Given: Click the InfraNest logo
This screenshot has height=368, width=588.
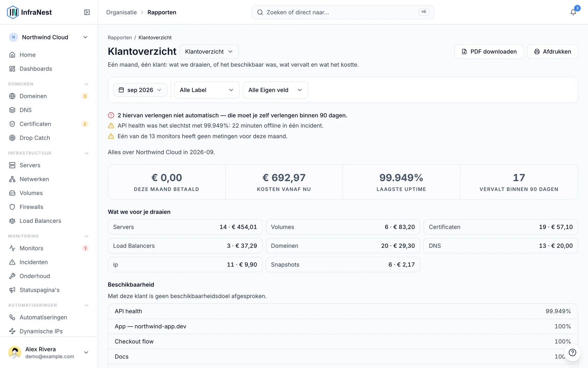Looking at the screenshot, I should (30, 12).
